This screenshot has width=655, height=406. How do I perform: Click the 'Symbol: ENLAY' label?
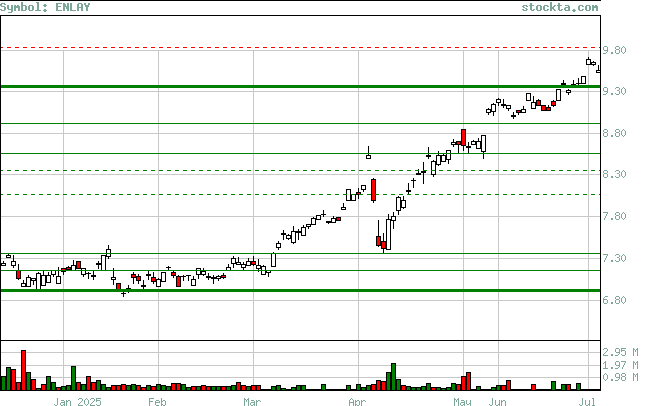(45, 7)
